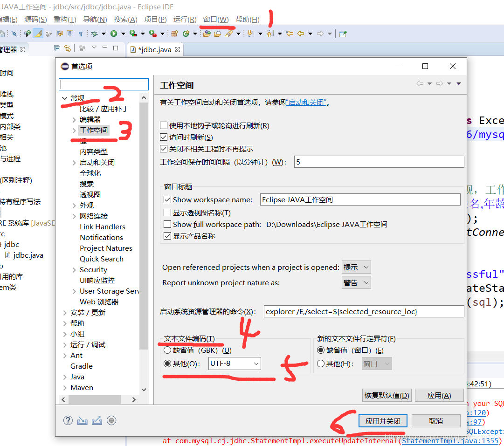Click Restore Defaults (恢复默认值) button
Screen dimensions: 504x446
(x=387, y=395)
